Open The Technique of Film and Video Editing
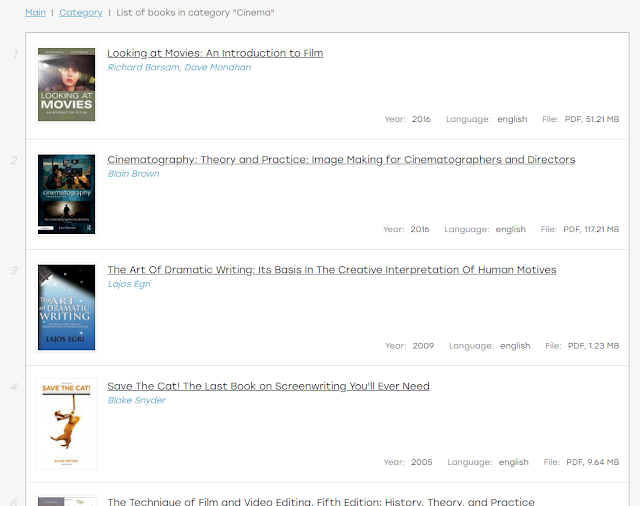This screenshot has height=506, width=640. pos(321,502)
